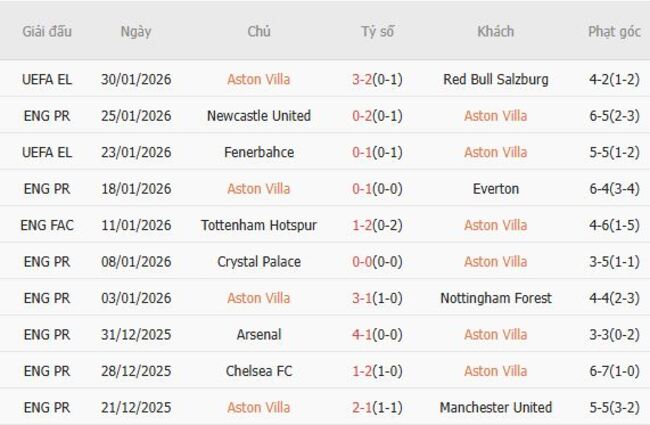Click the Nottingham Forest link

pos(495,298)
